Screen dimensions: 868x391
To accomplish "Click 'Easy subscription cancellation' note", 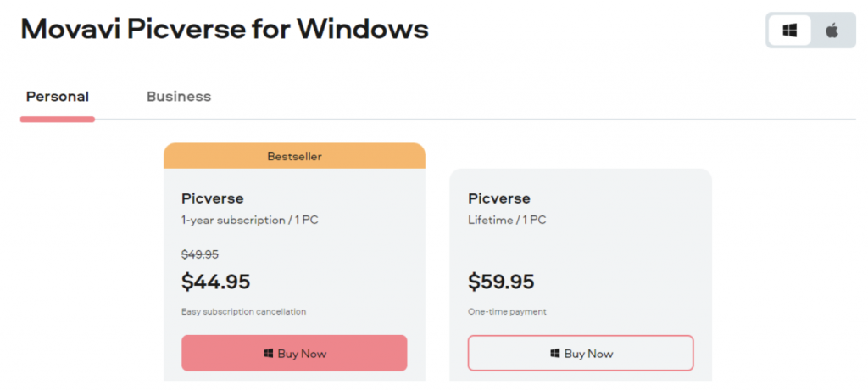I will 243,311.
